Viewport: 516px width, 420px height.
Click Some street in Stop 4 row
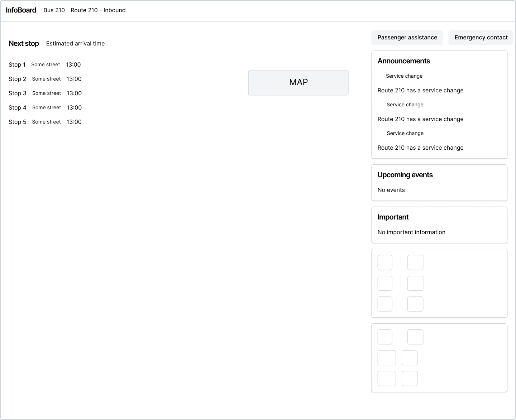[x=47, y=107]
